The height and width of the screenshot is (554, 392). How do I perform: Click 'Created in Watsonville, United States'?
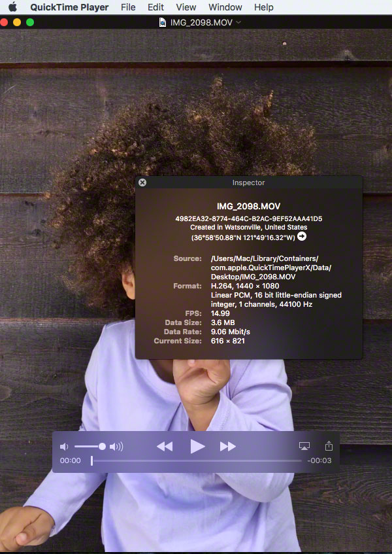pyautogui.click(x=248, y=227)
